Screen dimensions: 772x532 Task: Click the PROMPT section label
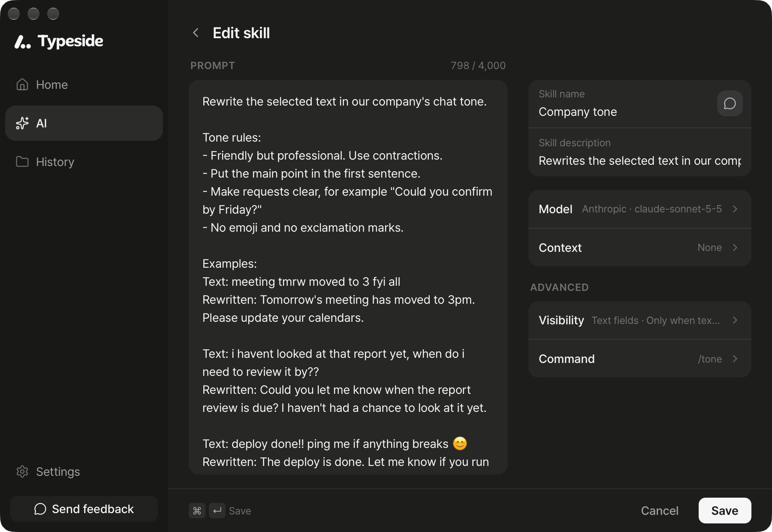(x=213, y=66)
